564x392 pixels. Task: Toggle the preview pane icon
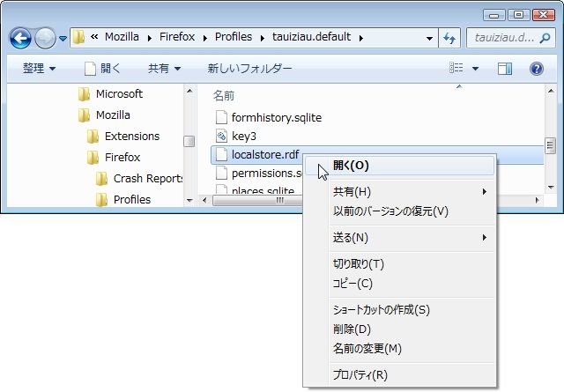[505, 69]
